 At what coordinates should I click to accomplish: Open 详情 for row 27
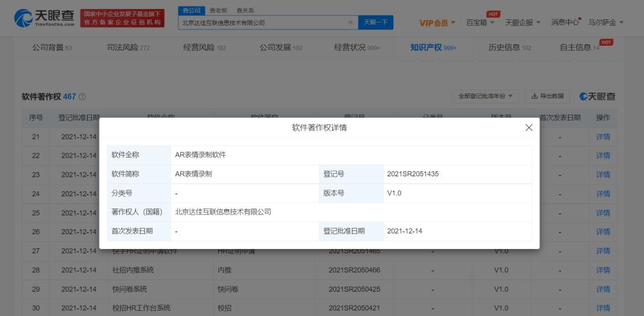[x=603, y=251]
